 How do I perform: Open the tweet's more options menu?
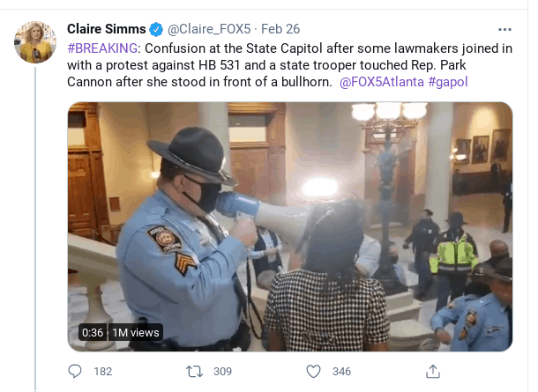click(504, 29)
